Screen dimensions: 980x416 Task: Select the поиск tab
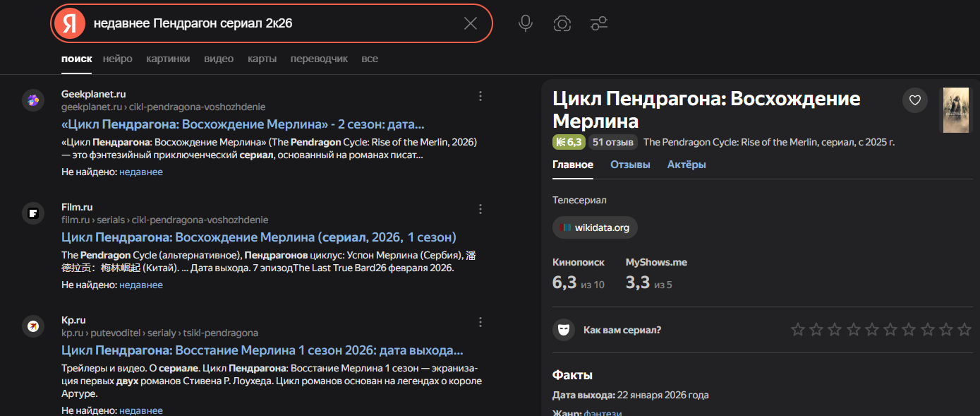coord(76,59)
